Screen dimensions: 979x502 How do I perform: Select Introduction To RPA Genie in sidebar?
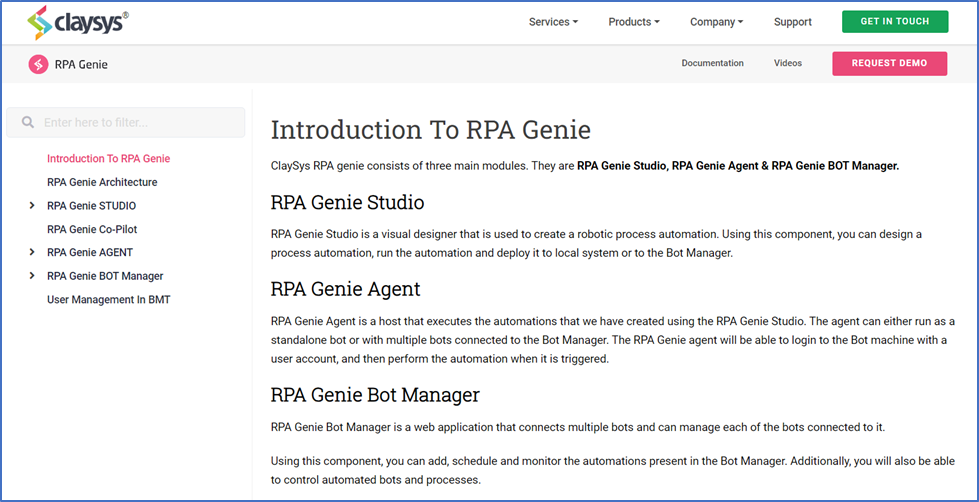click(x=108, y=158)
